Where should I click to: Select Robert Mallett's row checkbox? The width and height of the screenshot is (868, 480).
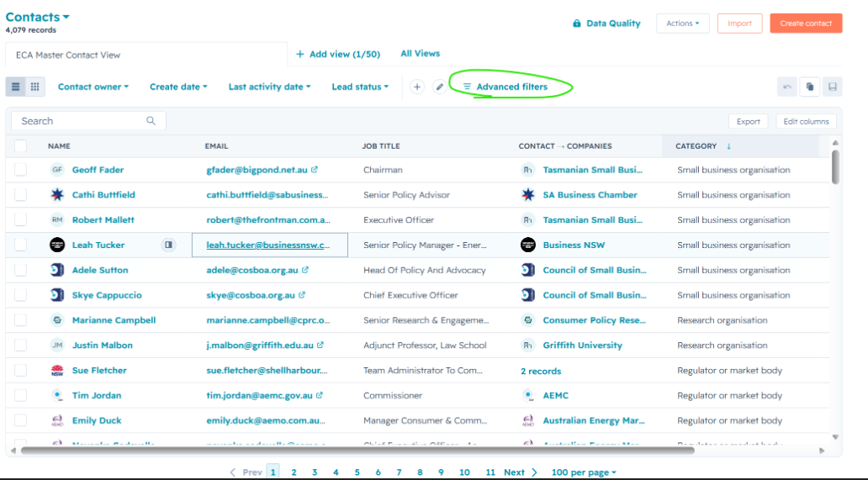tap(20, 219)
